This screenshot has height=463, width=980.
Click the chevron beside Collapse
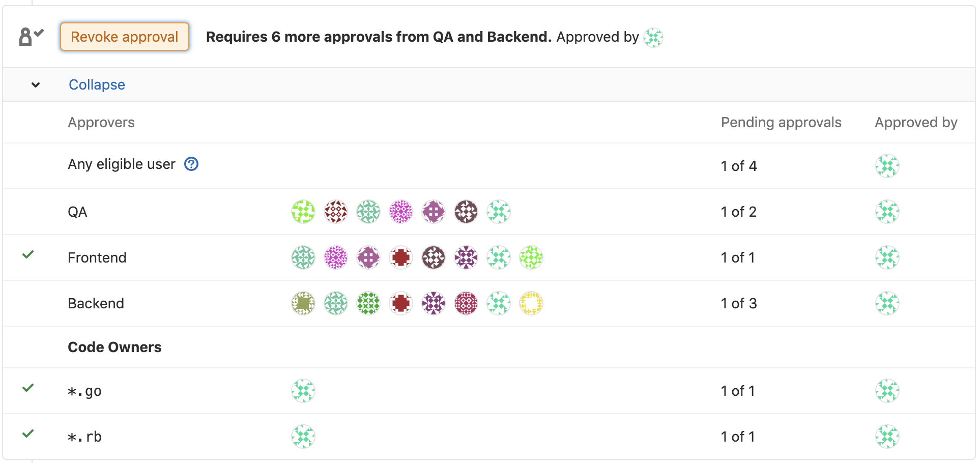(36, 85)
